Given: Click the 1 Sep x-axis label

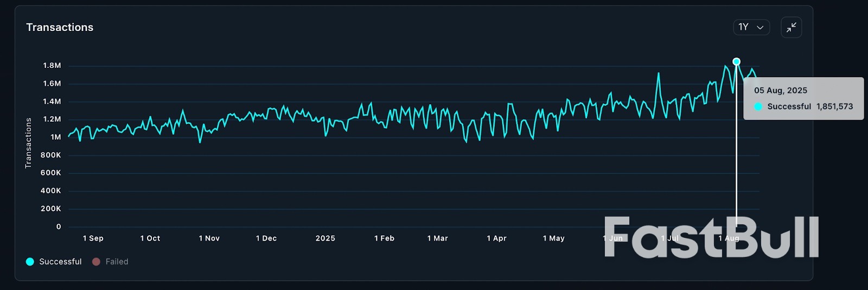Looking at the screenshot, I should (x=93, y=238).
